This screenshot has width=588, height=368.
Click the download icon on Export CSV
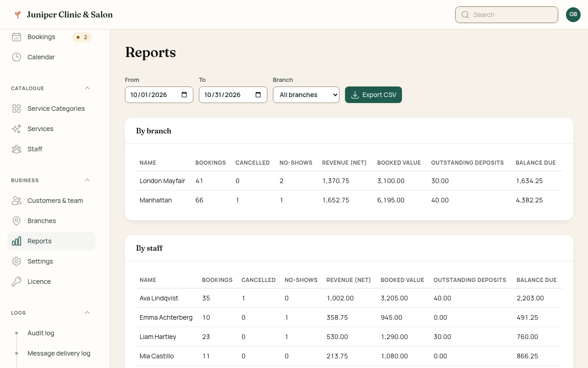click(x=355, y=95)
